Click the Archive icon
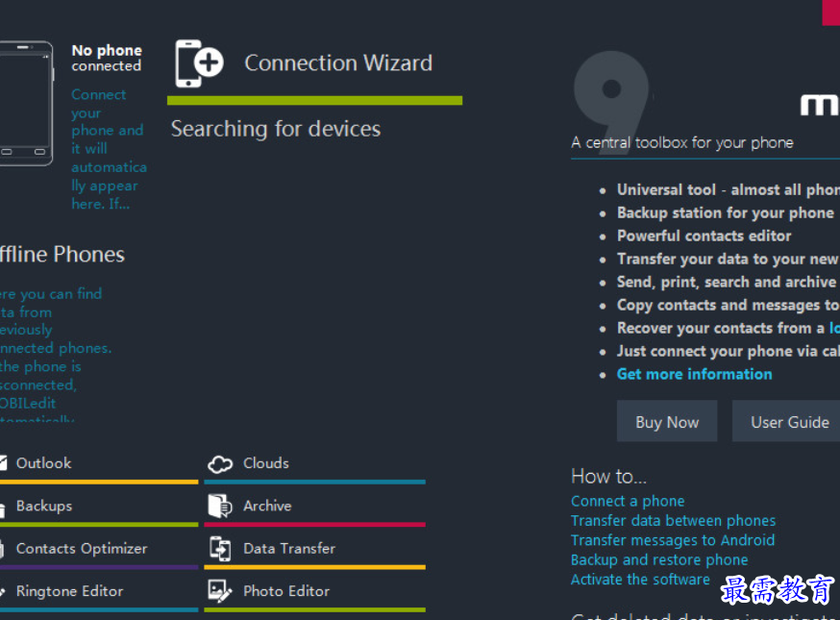Screen dimensions: 840x620 point(220,507)
